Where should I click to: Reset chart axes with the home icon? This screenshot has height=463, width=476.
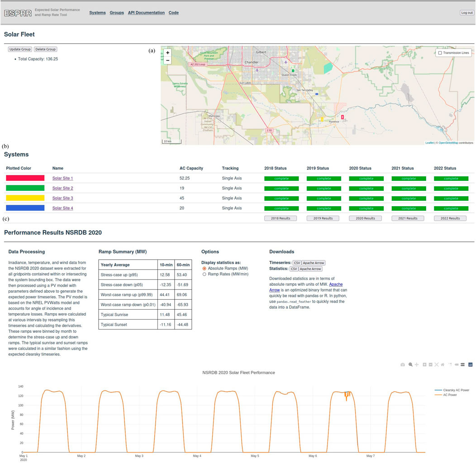point(443,365)
